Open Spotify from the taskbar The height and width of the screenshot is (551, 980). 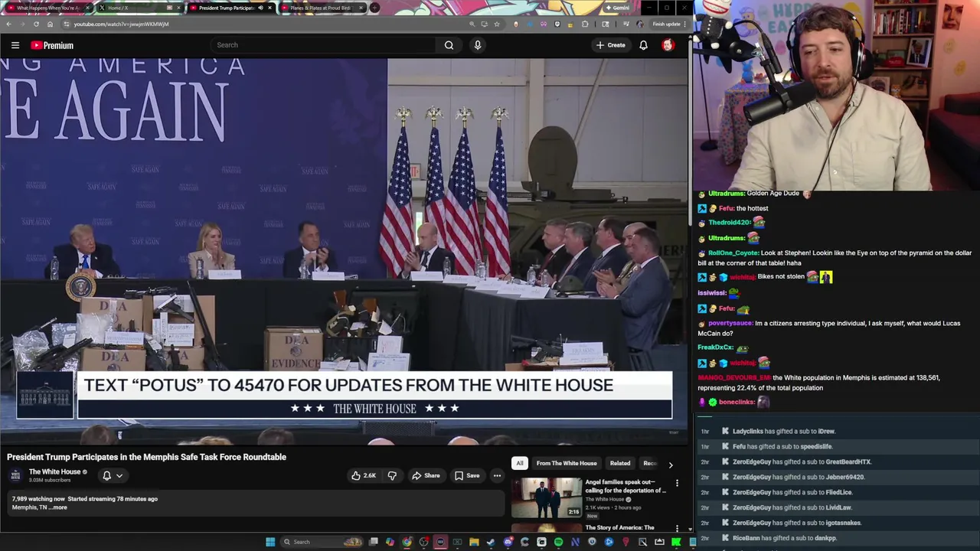[558, 542]
